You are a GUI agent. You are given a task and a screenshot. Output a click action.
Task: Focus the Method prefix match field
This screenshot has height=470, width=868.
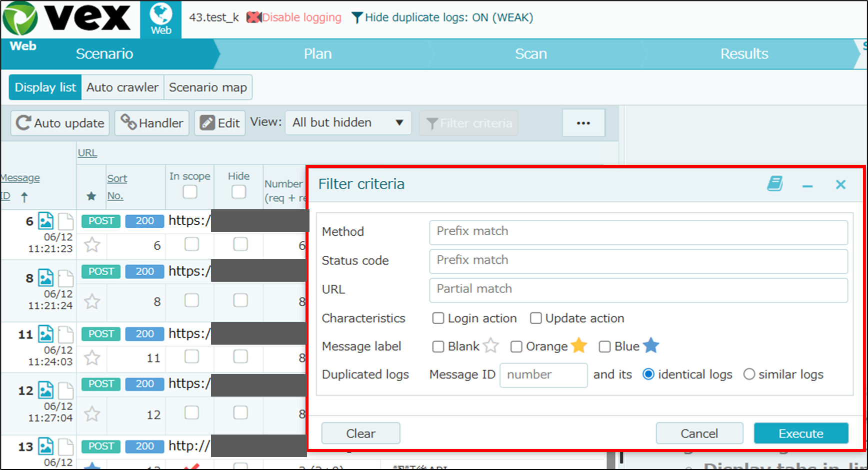pos(638,232)
